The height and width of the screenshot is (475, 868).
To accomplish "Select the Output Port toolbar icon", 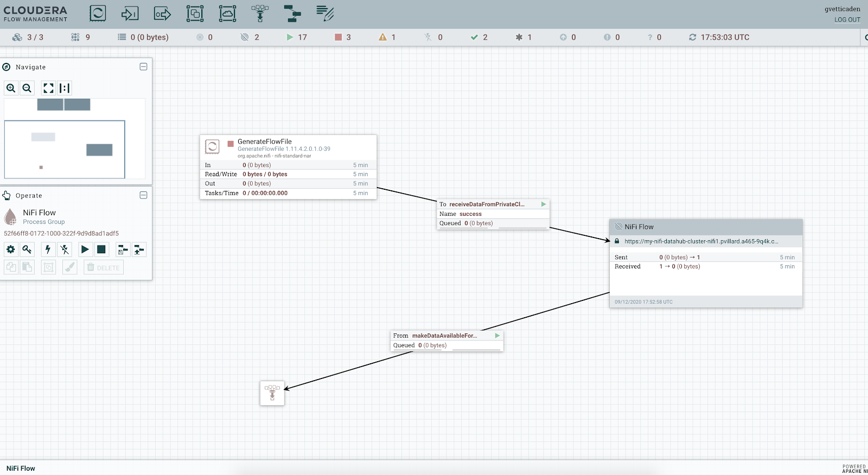I will click(162, 14).
